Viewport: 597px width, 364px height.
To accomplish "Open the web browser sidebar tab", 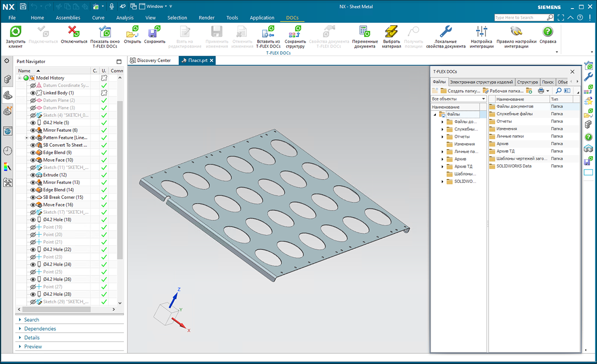I will tap(7, 131).
